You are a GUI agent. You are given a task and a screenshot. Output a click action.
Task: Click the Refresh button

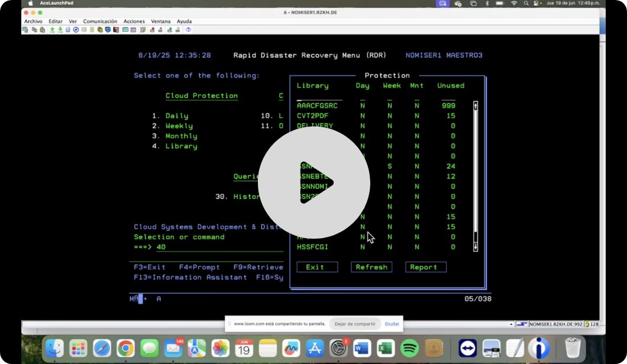coord(371,267)
